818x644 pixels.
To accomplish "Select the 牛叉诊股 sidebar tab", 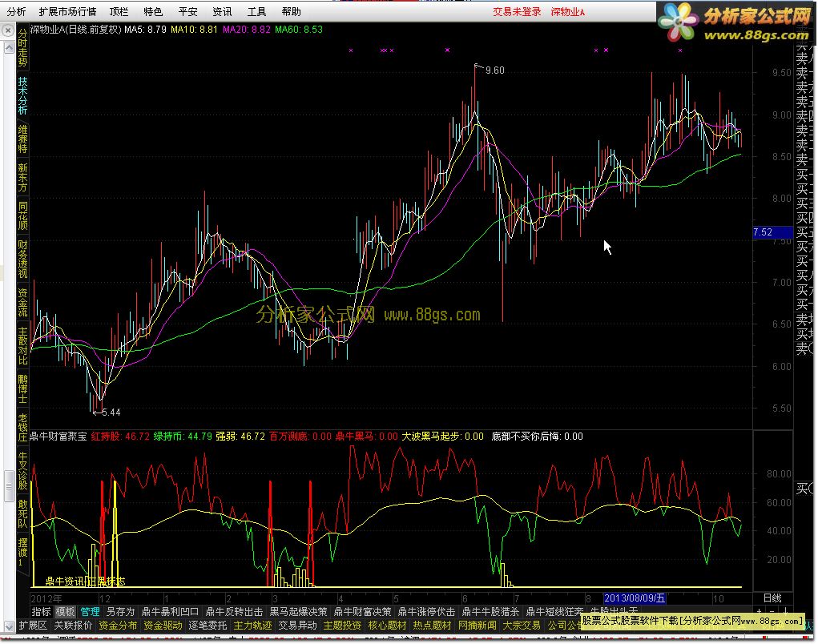I will 22,470.
